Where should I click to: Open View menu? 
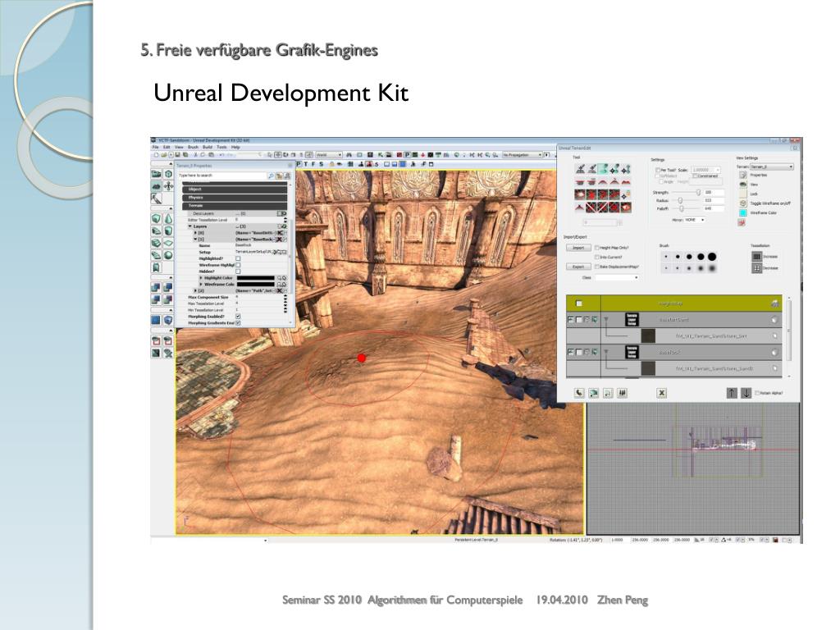tap(179, 147)
